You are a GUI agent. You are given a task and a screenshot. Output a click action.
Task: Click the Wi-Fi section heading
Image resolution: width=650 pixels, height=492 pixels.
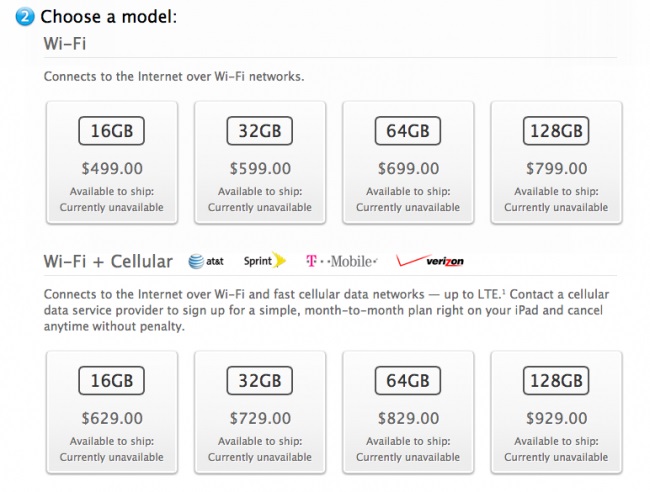pyautogui.click(x=65, y=44)
